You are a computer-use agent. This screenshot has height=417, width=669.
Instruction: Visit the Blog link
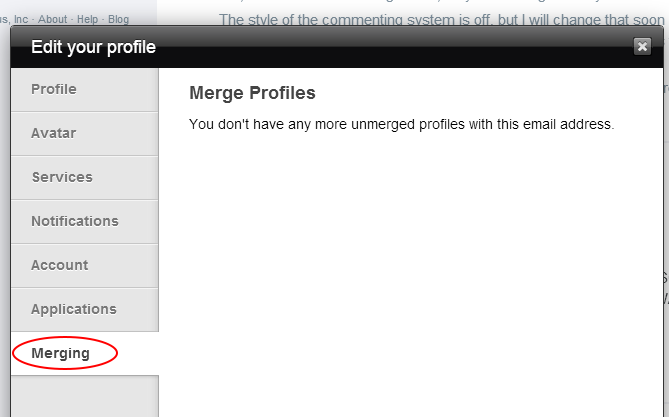[118, 19]
